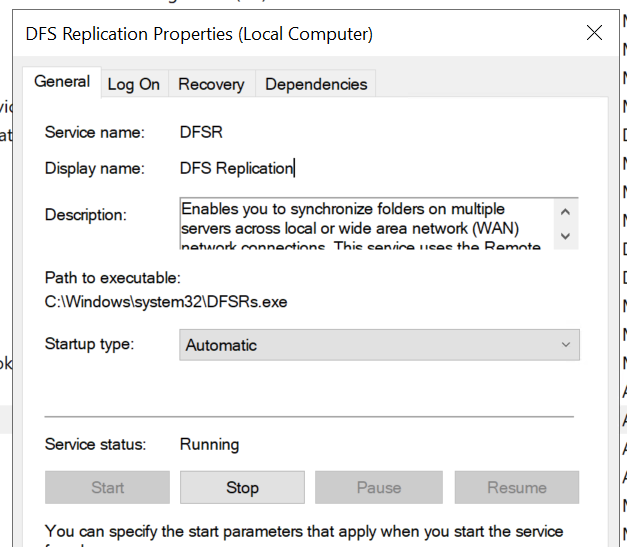Viewport: 627px width, 547px height.
Task: Click the executable path C:\Windows\system32\DFSRs.exe
Action: click(166, 302)
